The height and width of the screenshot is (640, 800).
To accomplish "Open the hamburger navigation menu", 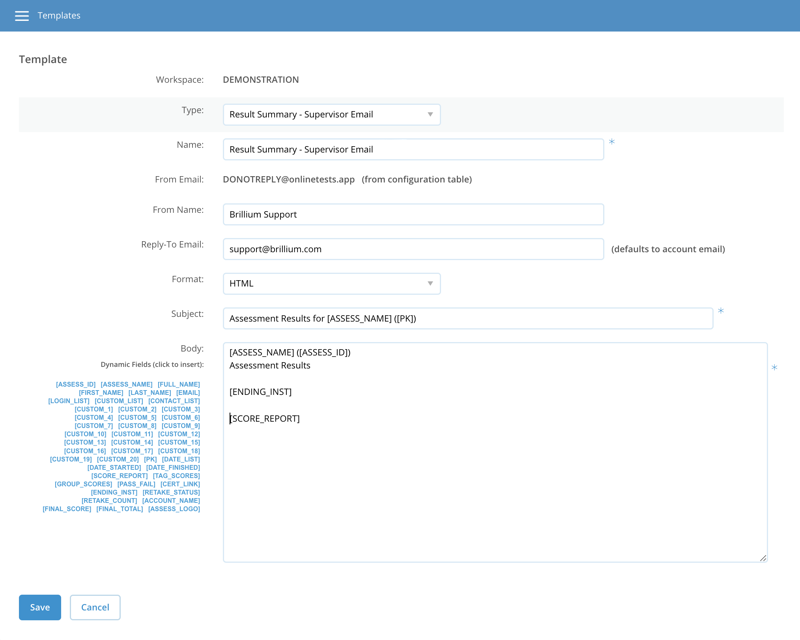I will click(x=22, y=16).
